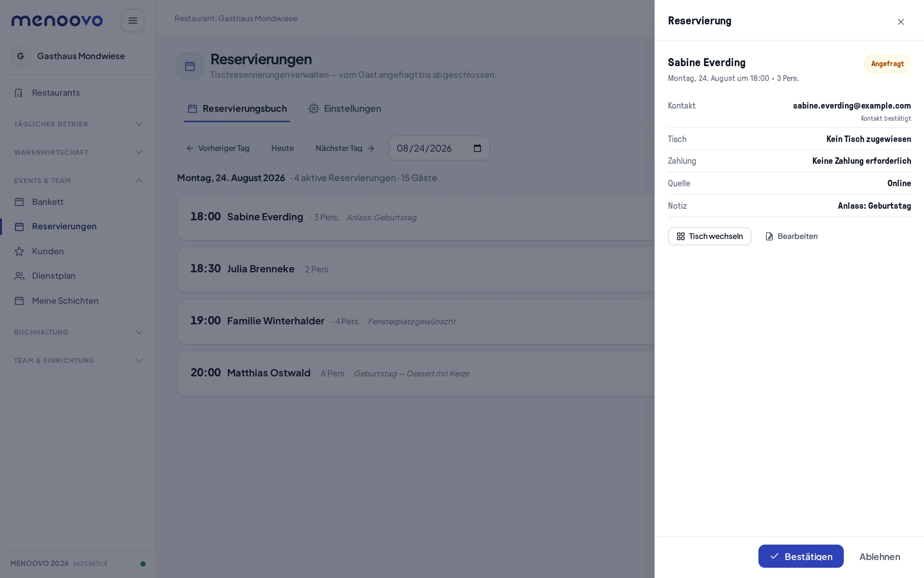The image size is (924, 578).
Task: Decline the reservation with Ablehnen
Action: (x=880, y=556)
